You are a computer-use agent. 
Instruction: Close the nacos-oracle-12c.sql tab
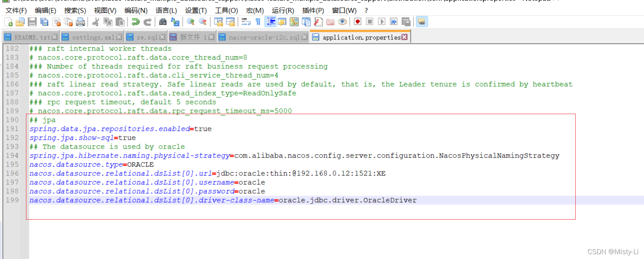click(x=305, y=37)
